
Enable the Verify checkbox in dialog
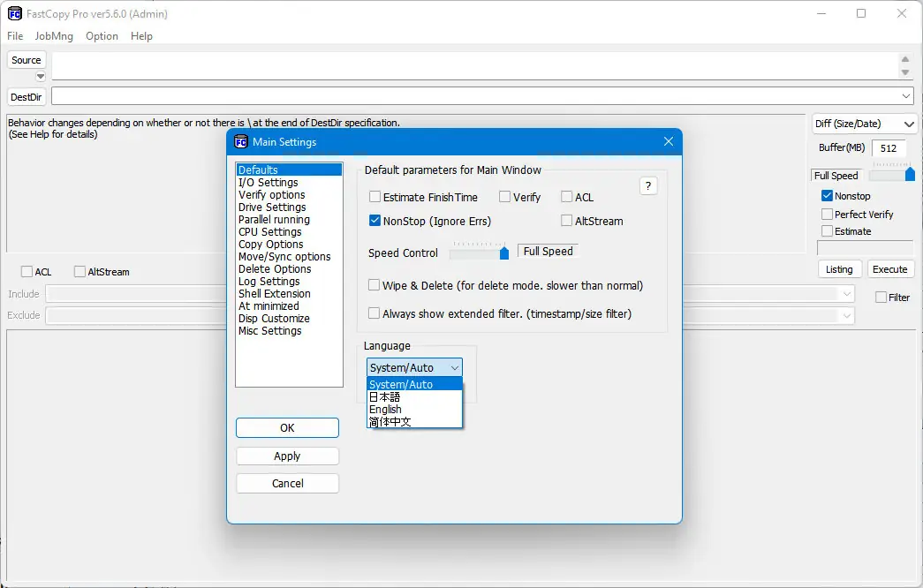pyautogui.click(x=504, y=197)
